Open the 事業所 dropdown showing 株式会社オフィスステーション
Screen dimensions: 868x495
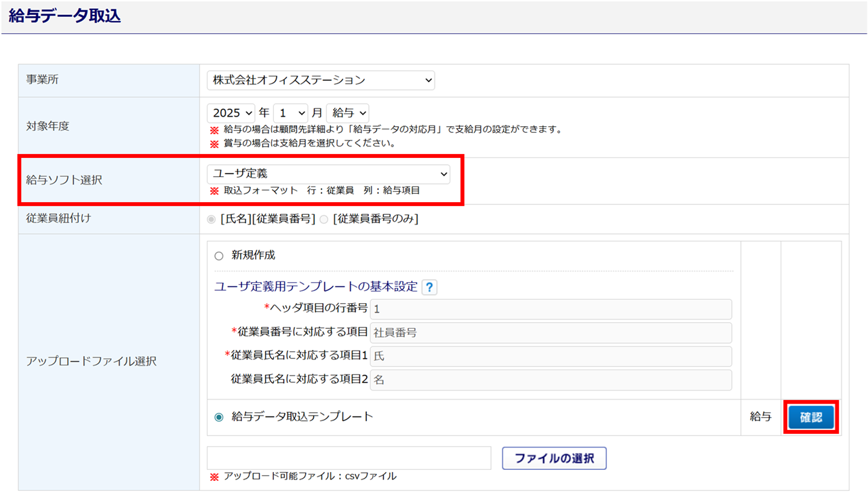320,80
